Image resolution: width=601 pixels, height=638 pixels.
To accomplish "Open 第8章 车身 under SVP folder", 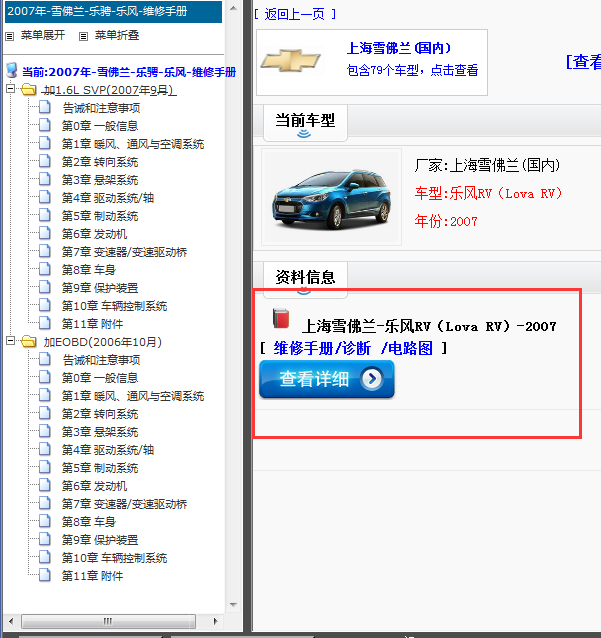I will pyautogui.click(x=88, y=270).
